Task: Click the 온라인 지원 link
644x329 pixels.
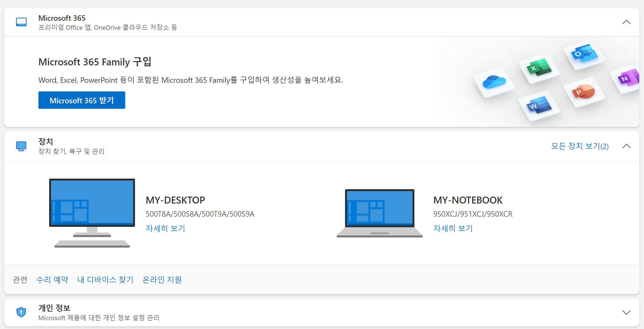Action: tap(162, 280)
